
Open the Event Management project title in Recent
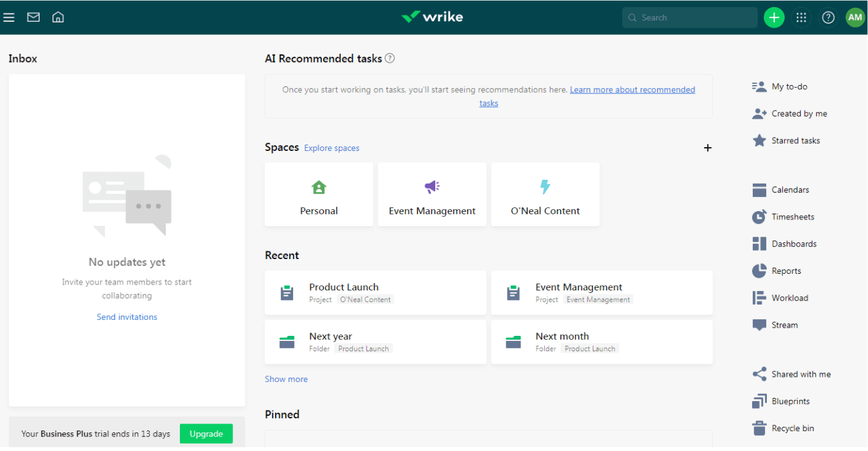coord(579,287)
